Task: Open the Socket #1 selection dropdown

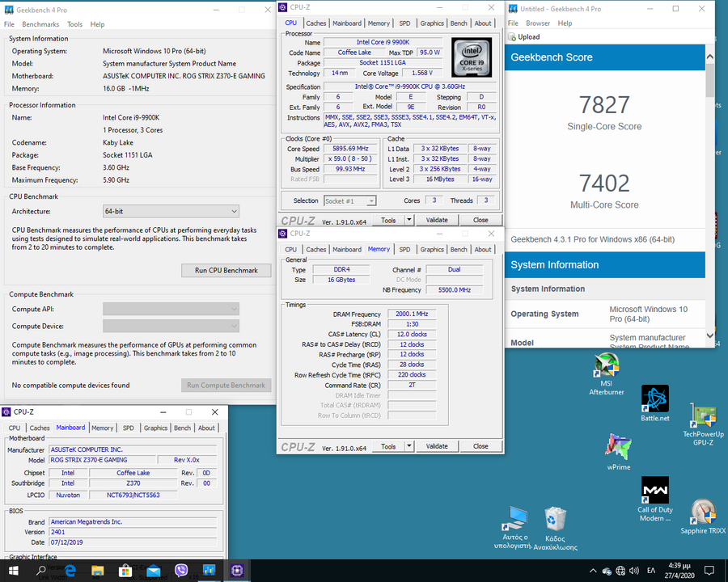Action: (x=349, y=201)
